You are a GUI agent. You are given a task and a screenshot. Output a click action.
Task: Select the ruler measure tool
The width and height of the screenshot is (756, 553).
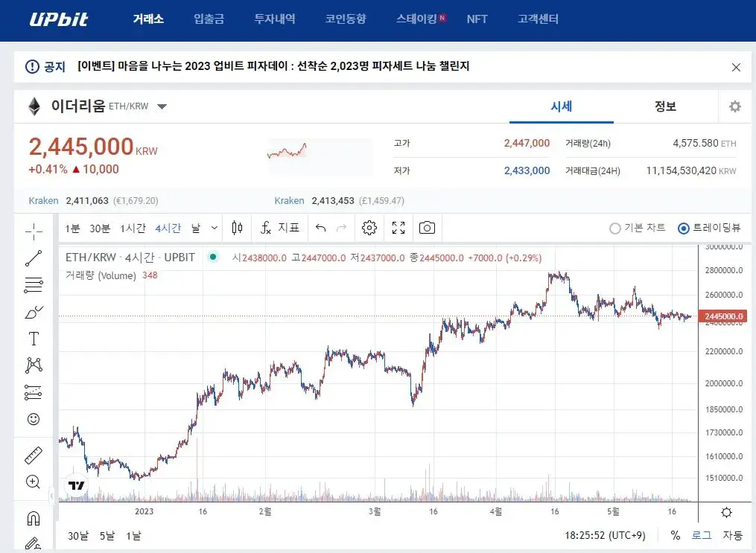34,455
